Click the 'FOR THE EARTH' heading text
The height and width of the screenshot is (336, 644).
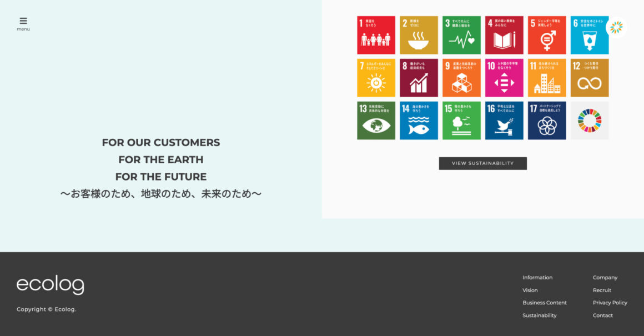point(161,159)
